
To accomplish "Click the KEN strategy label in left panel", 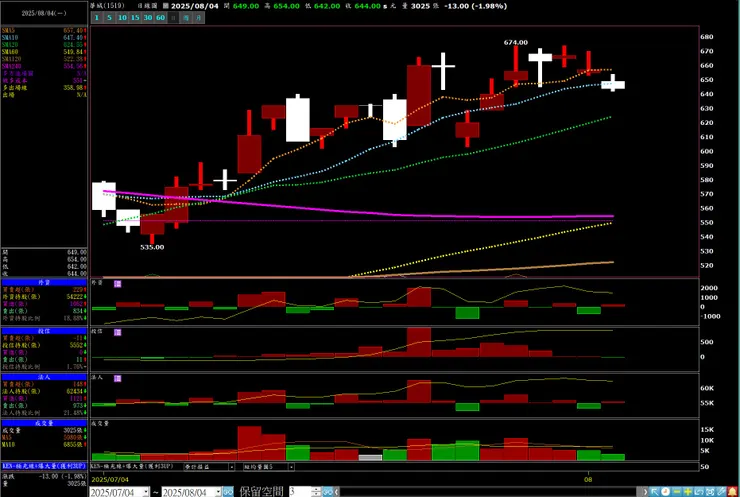I will click(x=44, y=466).
